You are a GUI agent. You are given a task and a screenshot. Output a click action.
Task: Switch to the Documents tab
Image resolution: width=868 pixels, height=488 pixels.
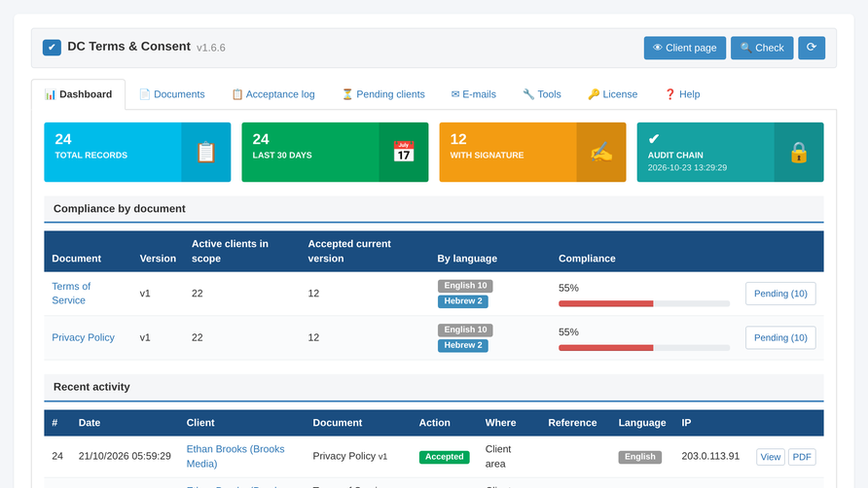click(x=171, y=94)
